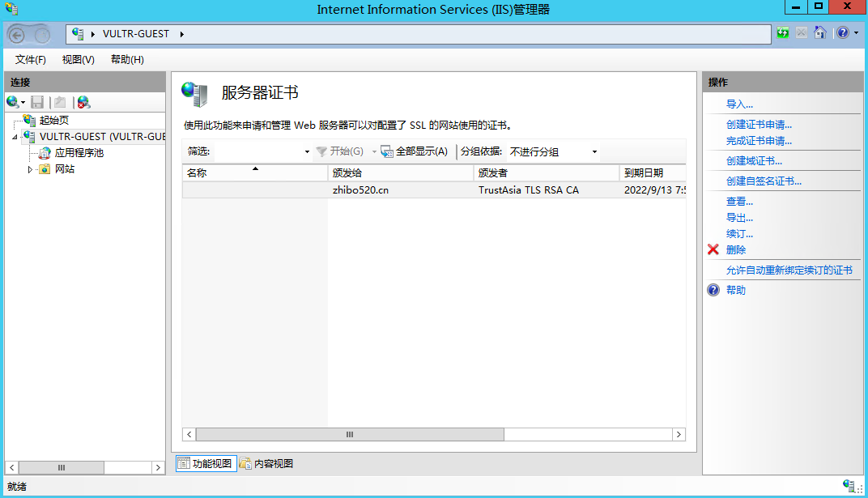This screenshot has height=498, width=868.
Task: Sort by the 颁发者 column header
Action: click(547, 172)
